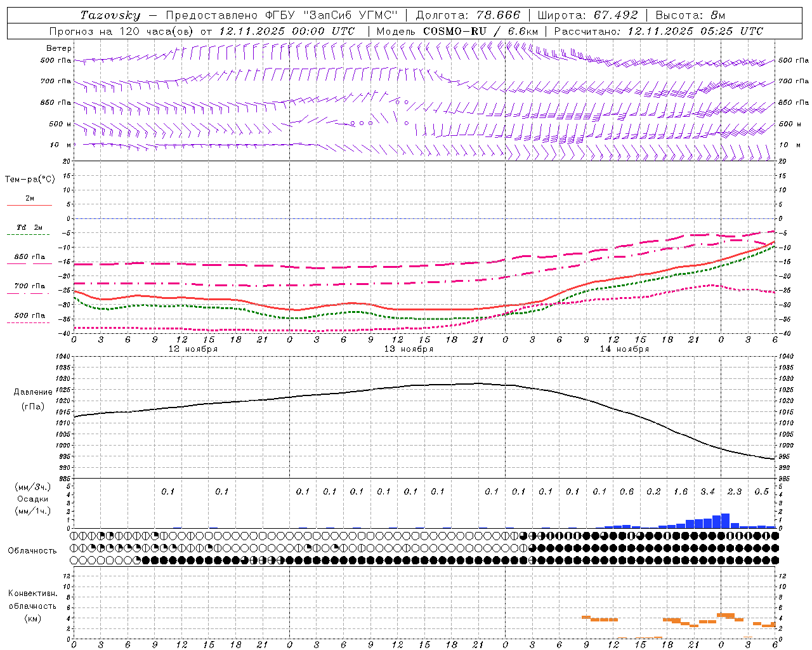Viewport: 812px width, 650px height.
Task: Select the 2м temperature legend entry
Action: pos(30,199)
